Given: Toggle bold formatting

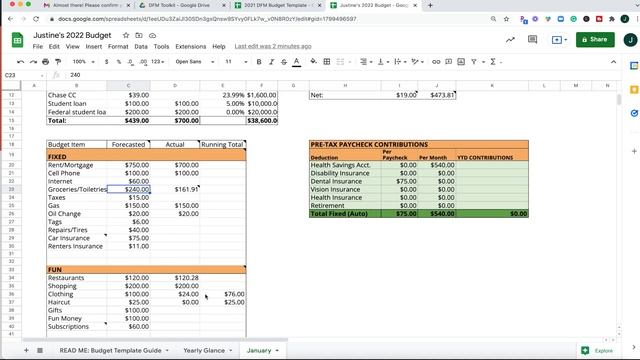Looking at the screenshot, I should click(259, 62).
